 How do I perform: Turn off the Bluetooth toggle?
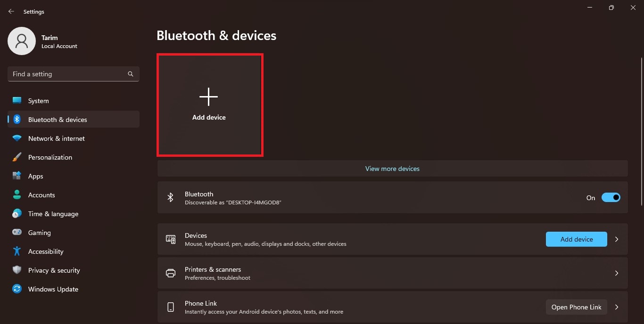click(611, 197)
